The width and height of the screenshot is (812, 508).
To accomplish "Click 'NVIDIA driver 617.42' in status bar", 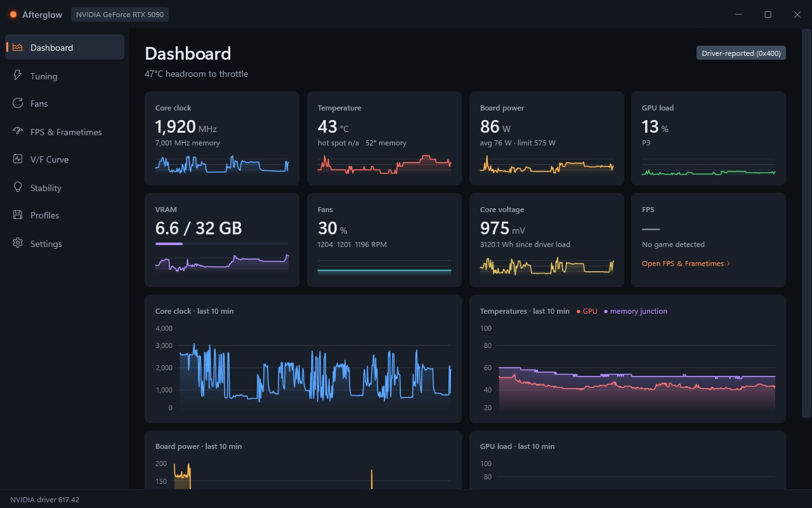I will tap(44, 500).
